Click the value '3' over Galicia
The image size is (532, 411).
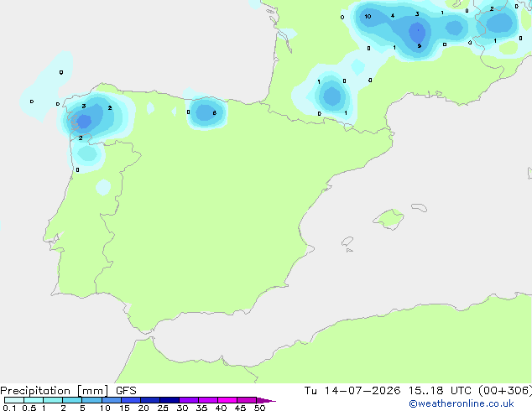pyautogui.click(x=84, y=107)
